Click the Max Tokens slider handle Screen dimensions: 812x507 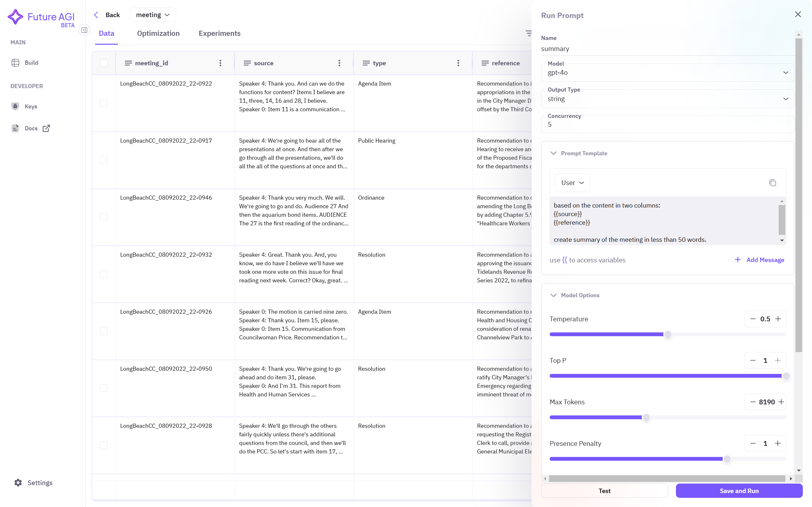646,417
